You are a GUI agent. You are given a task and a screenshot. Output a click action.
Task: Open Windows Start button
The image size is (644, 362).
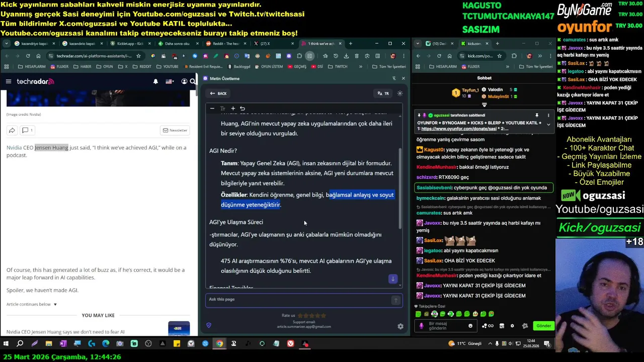(6, 344)
